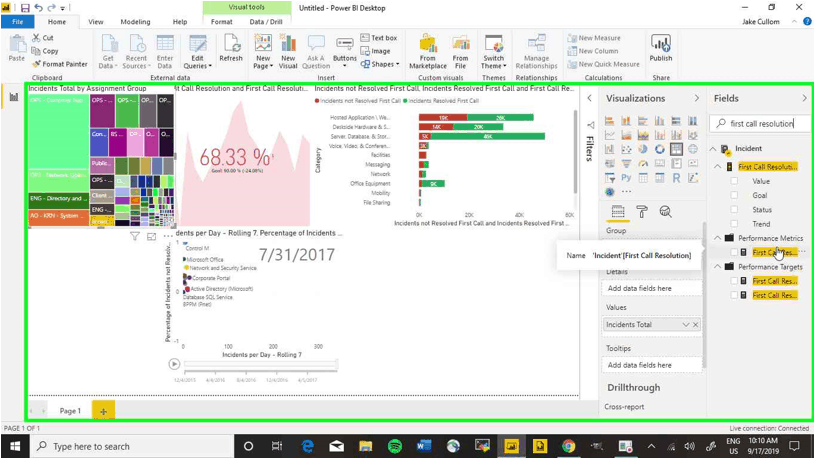Open the Format visual tools tab
This screenshot has height=459, width=816.
222,22
